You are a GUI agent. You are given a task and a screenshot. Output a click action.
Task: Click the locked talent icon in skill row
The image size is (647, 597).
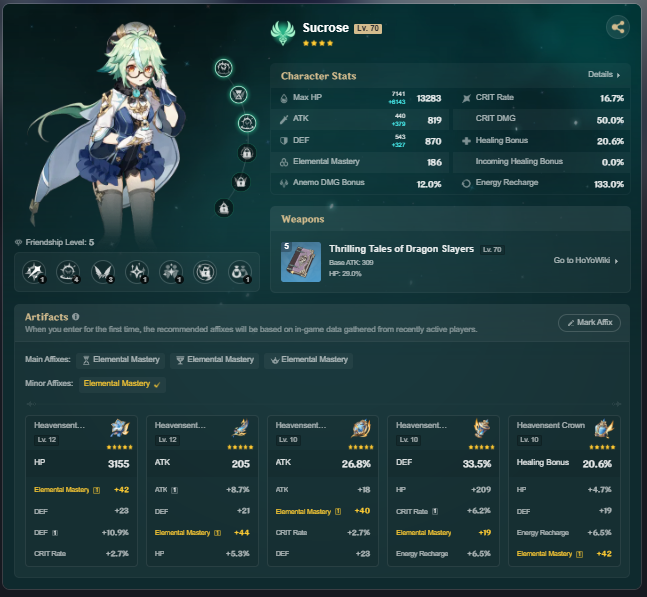[x=205, y=272]
